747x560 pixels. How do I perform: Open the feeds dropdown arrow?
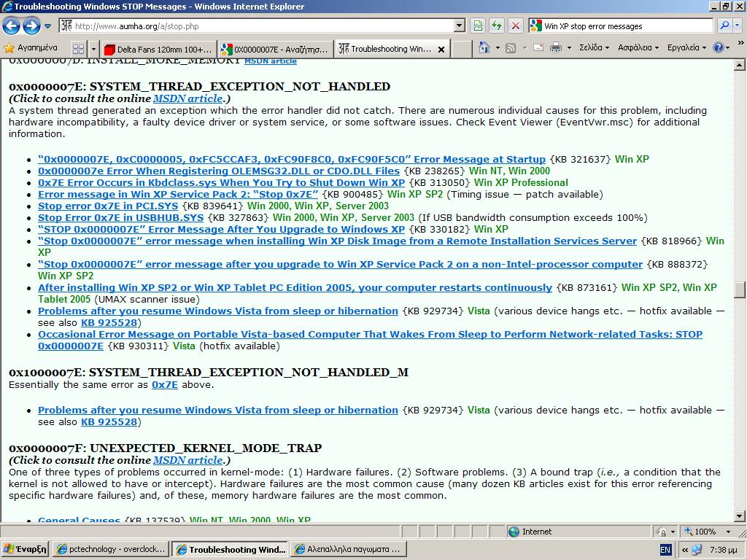[525, 47]
